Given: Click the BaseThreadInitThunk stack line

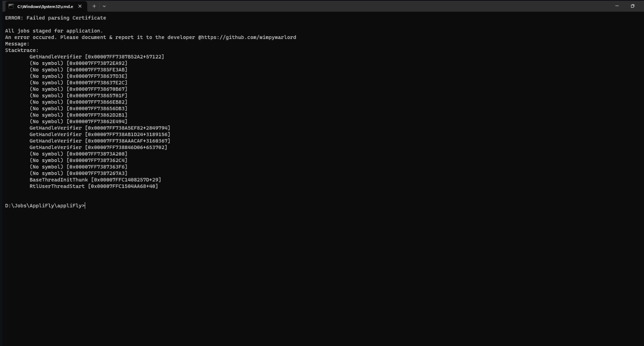Looking at the screenshot, I should [95, 180].
